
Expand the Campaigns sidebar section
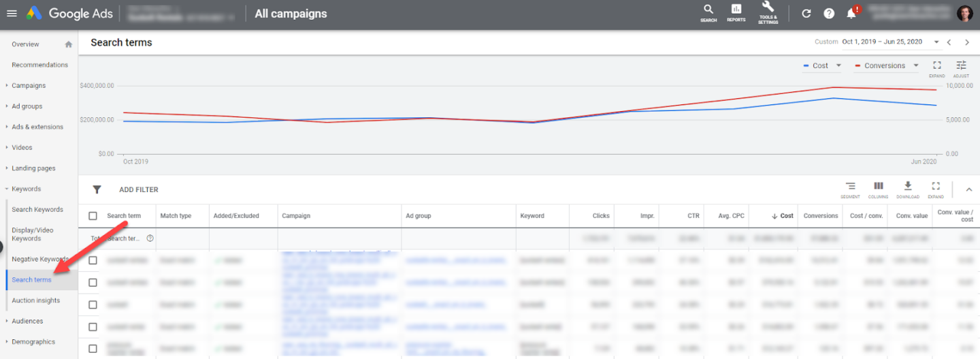[x=29, y=86]
